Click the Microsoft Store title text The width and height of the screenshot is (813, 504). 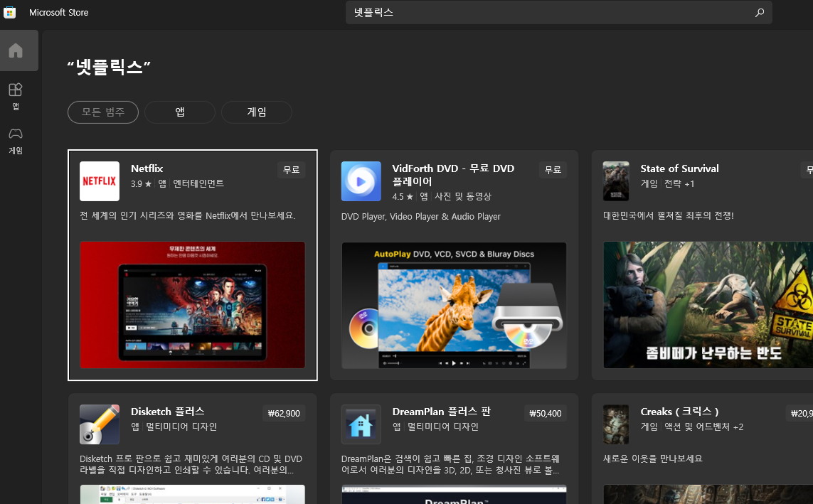pyautogui.click(x=58, y=12)
